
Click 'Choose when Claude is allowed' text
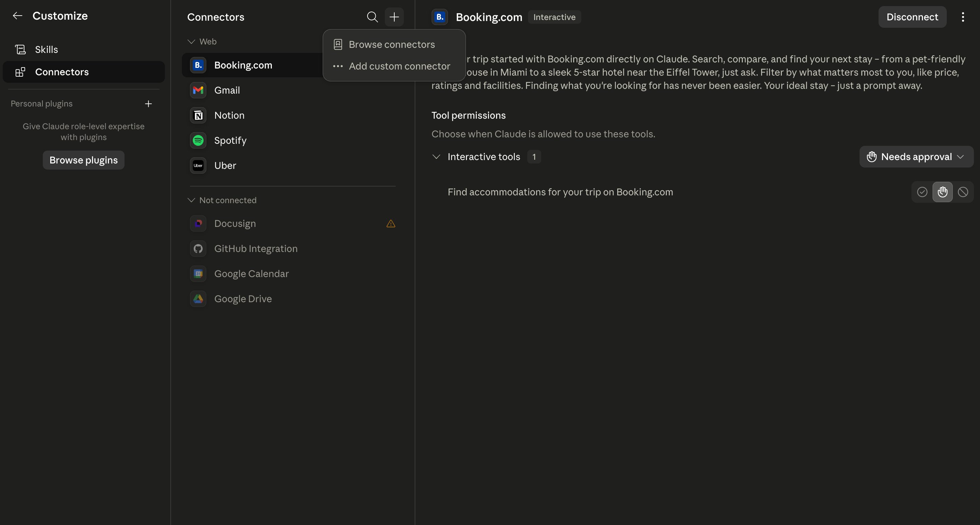pos(543,134)
